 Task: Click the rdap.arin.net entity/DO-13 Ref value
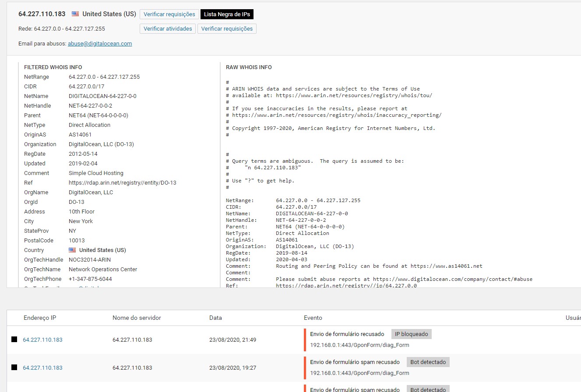123,183
